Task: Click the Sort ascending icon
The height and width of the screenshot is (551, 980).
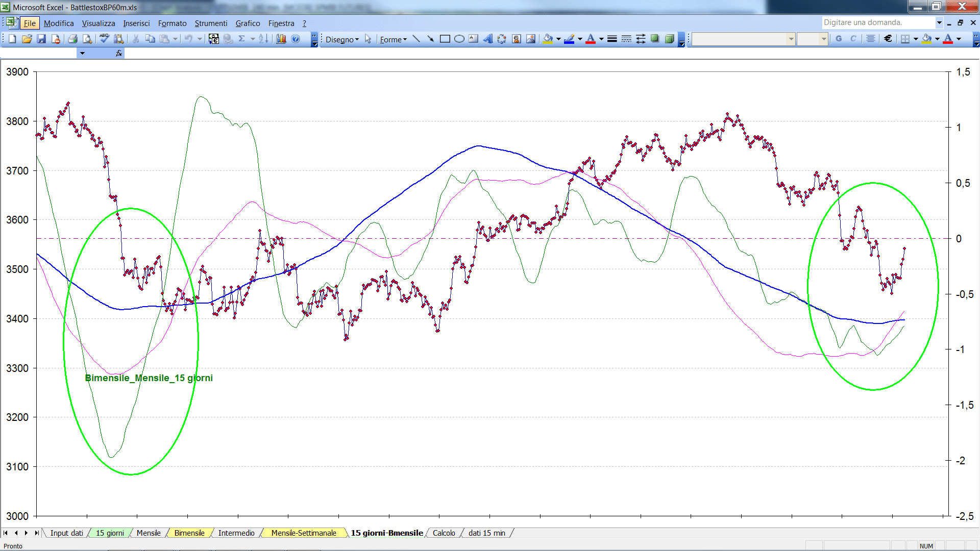Action: click(263, 39)
